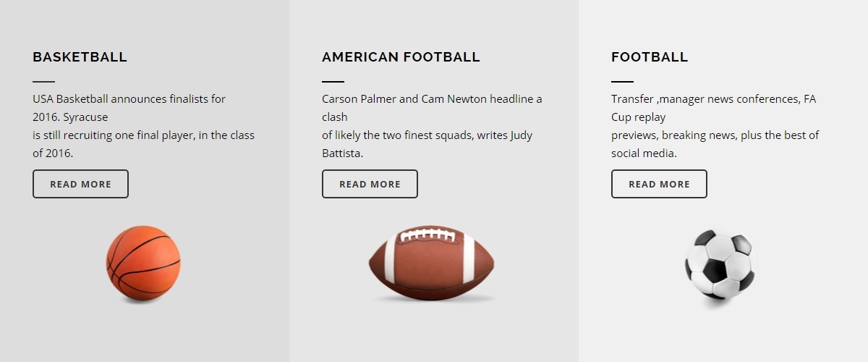Open Read More under the Football heading
Image resolution: width=868 pixels, height=362 pixels.
659,184
